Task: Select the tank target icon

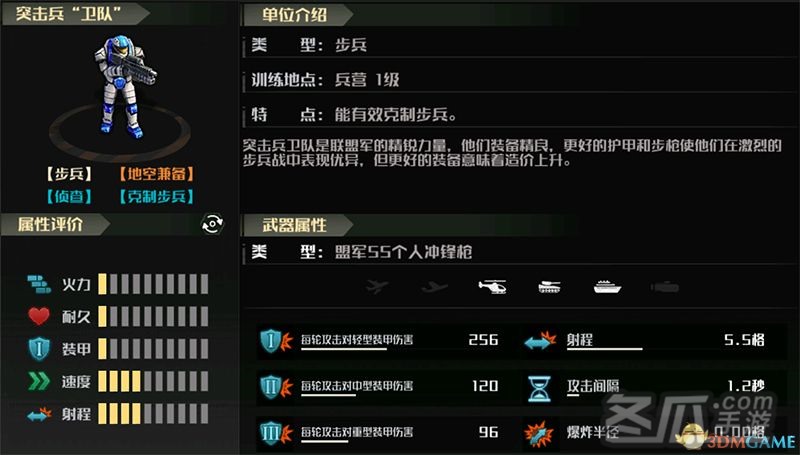Action: tap(549, 287)
